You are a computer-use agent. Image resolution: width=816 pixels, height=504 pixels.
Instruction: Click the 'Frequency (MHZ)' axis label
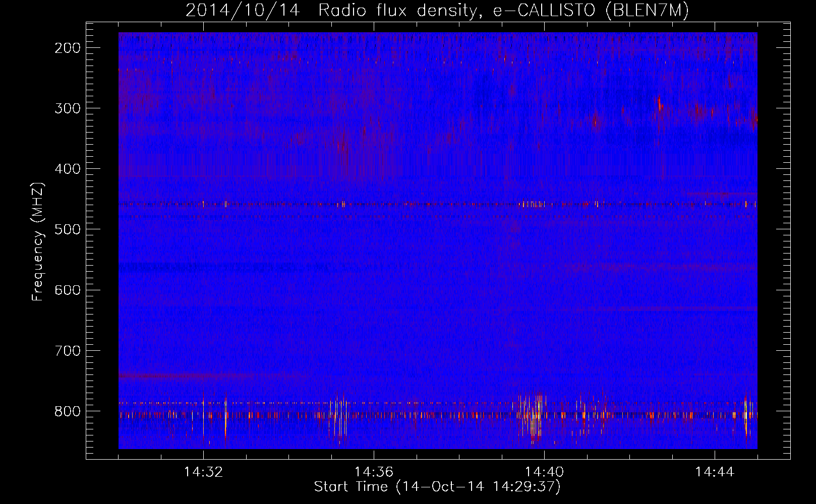(x=37, y=242)
